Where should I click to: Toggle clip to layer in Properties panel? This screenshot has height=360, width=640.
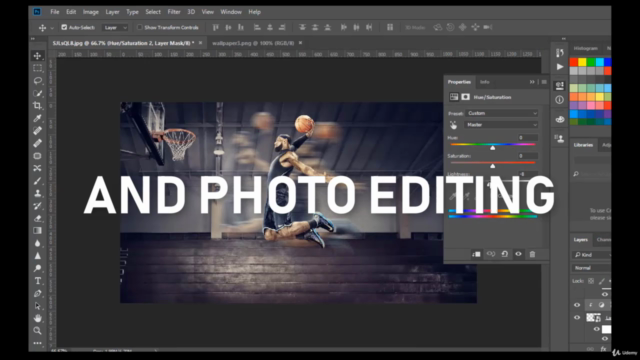tap(476, 254)
